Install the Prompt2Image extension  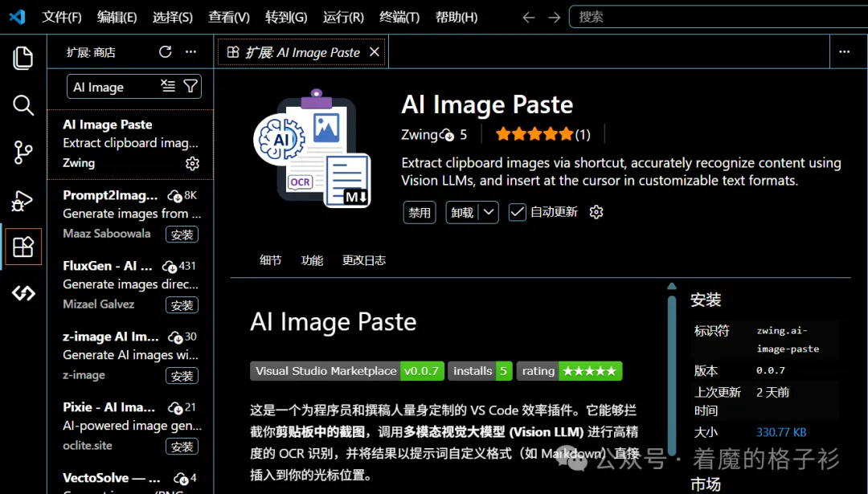click(182, 235)
